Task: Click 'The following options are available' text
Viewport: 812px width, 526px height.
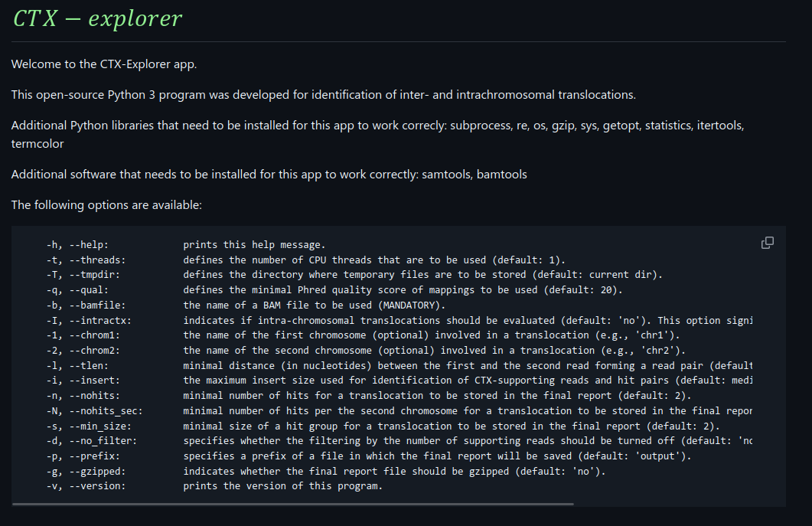Action: point(106,205)
